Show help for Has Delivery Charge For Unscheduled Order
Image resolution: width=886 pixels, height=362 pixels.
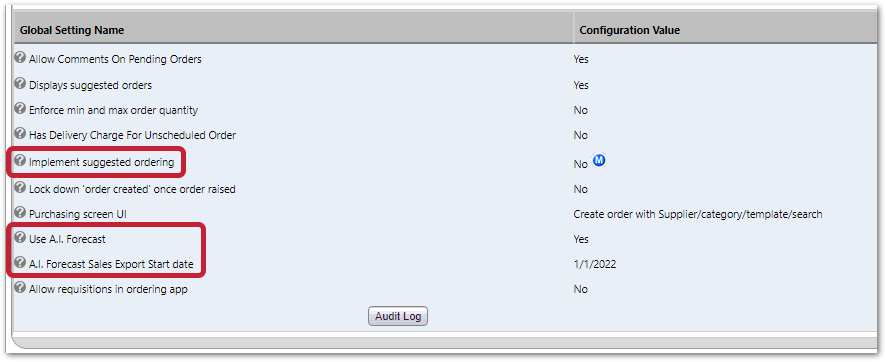point(20,134)
